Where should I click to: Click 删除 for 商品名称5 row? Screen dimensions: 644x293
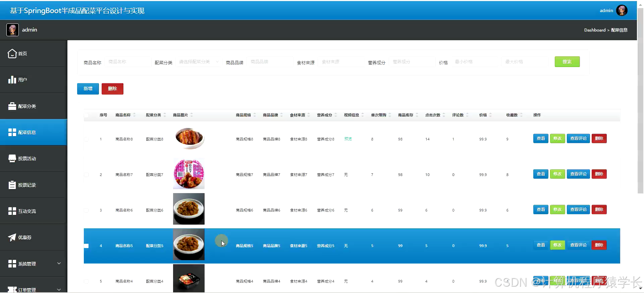tap(599, 245)
